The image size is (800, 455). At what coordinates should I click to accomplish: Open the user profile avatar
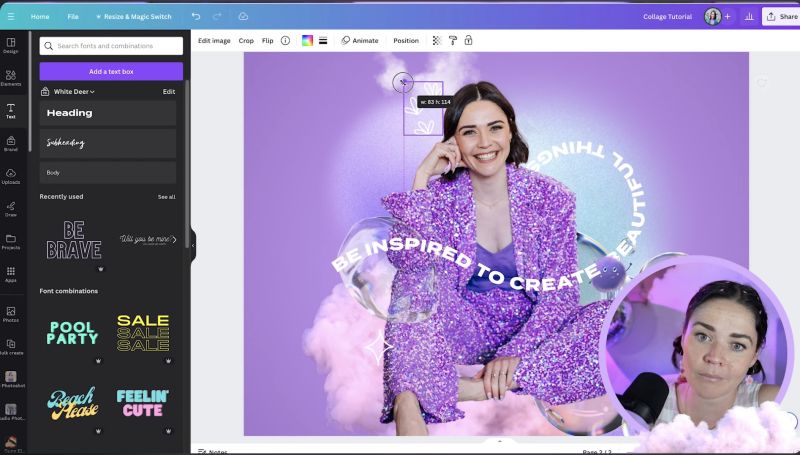[x=713, y=16]
